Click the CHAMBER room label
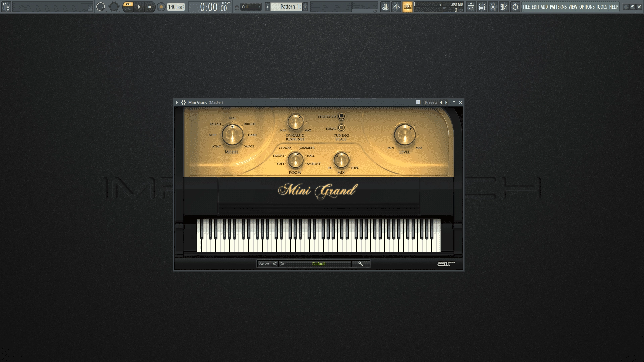644x362 pixels. [307, 148]
